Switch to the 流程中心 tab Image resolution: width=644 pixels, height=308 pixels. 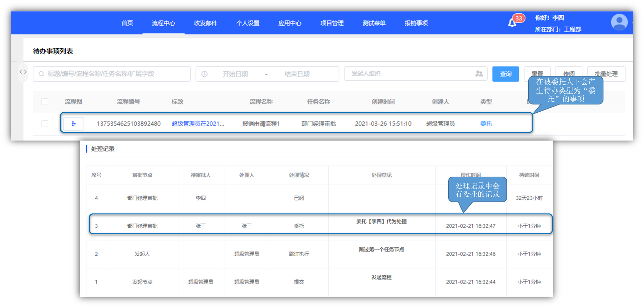pyautogui.click(x=163, y=23)
